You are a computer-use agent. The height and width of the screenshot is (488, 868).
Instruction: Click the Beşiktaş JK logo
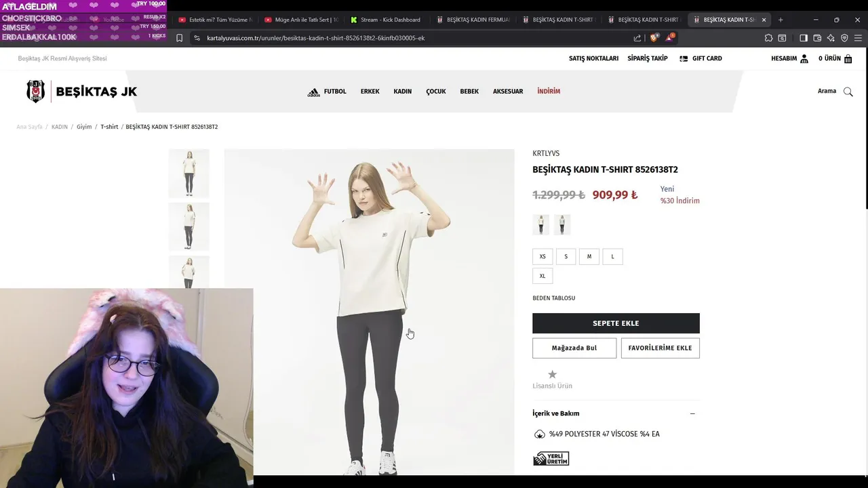coord(81,91)
